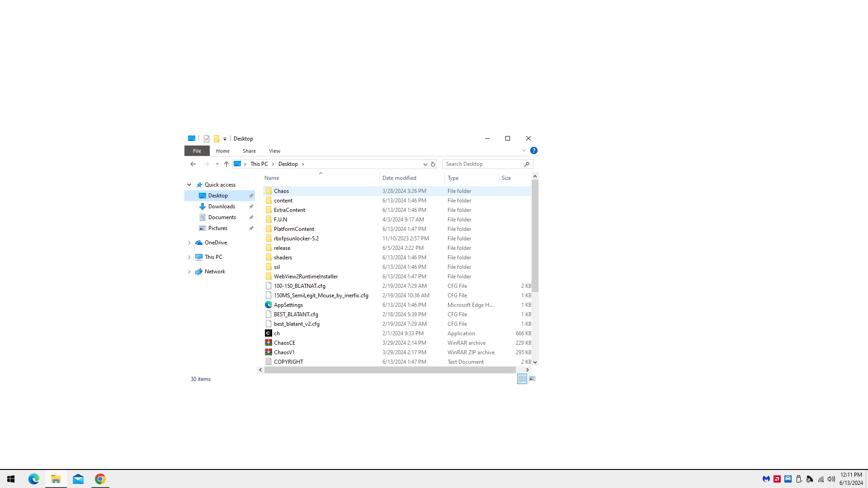Open the File menu

click(x=197, y=151)
